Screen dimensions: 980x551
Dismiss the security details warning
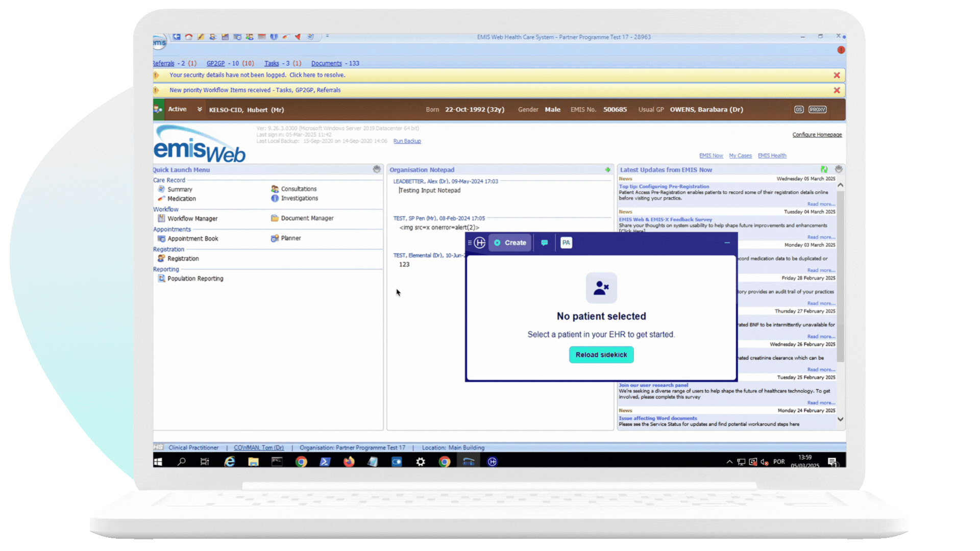pyautogui.click(x=837, y=75)
